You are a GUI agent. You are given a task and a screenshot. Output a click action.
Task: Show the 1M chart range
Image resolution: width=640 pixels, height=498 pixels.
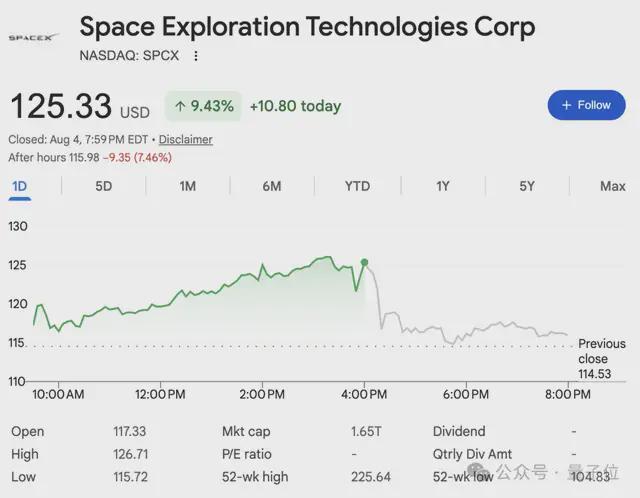pos(188,187)
